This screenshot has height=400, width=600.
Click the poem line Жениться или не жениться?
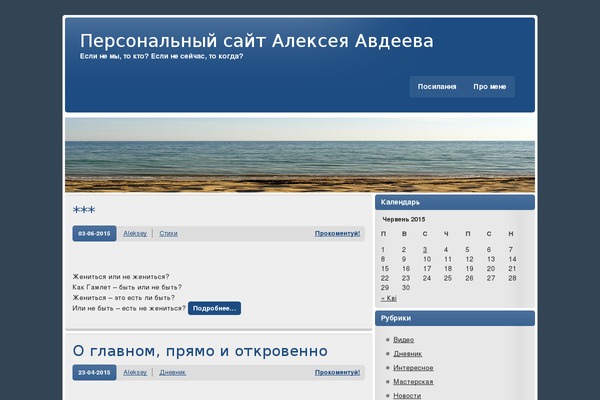point(121,276)
